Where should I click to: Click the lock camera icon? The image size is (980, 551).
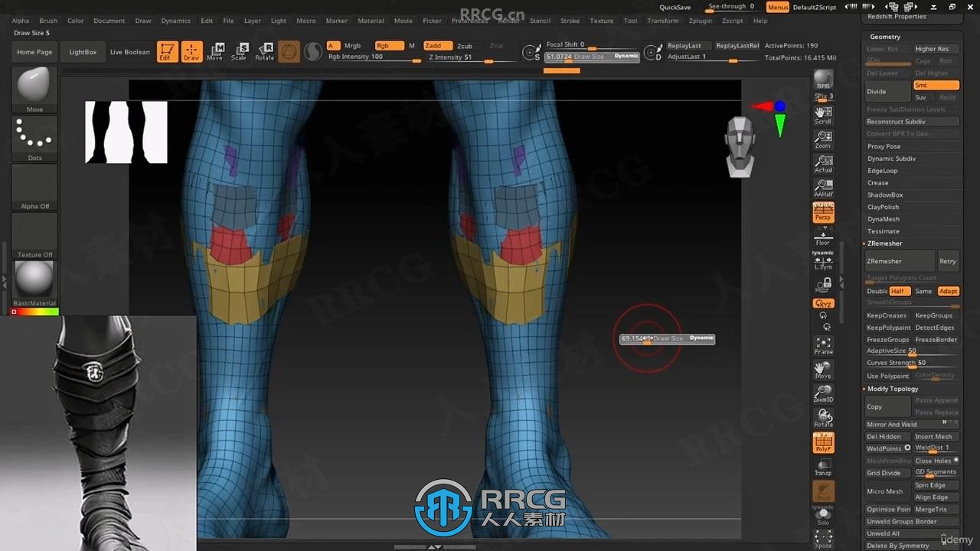click(823, 285)
